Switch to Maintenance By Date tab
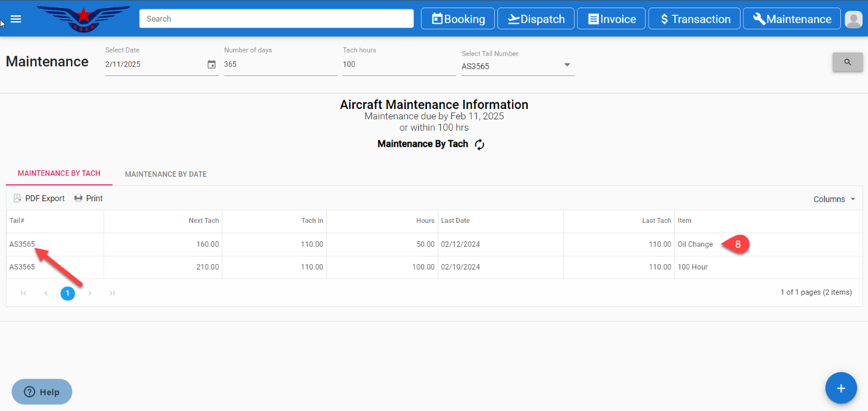 pyautogui.click(x=165, y=174)
